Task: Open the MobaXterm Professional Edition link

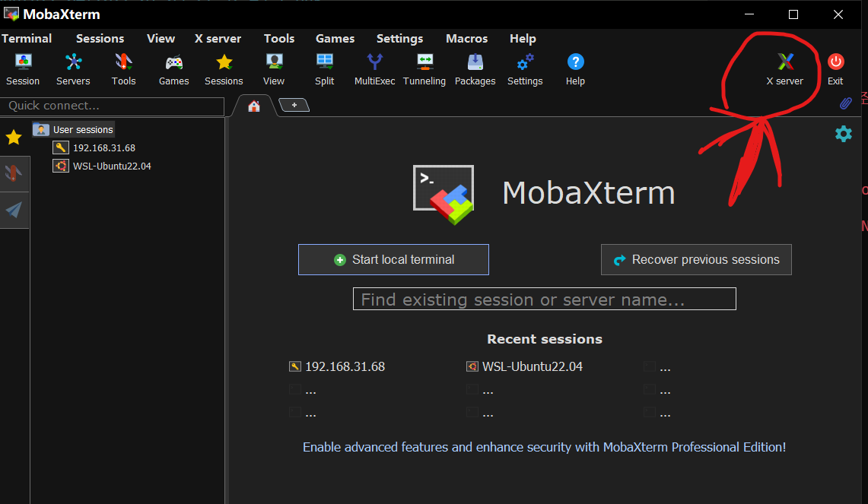Action: coord(544,447)
